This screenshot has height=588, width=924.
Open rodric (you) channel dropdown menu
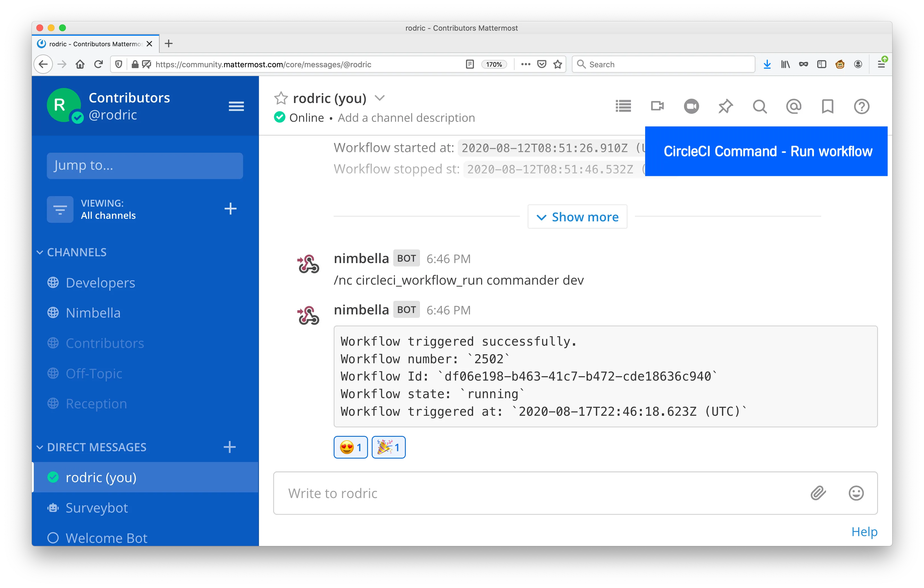pos(379,98)
